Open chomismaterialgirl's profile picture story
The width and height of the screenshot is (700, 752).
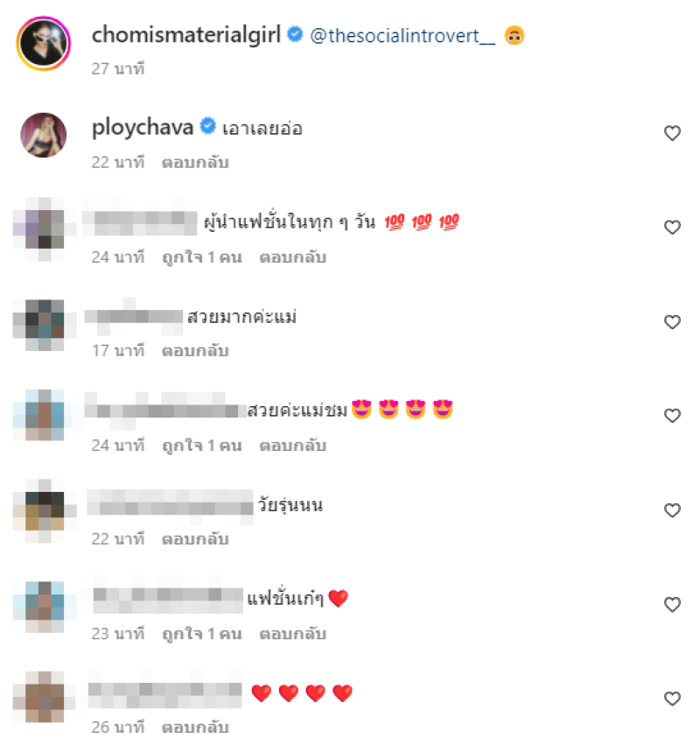pyautogui.click(x=44, y=44)
